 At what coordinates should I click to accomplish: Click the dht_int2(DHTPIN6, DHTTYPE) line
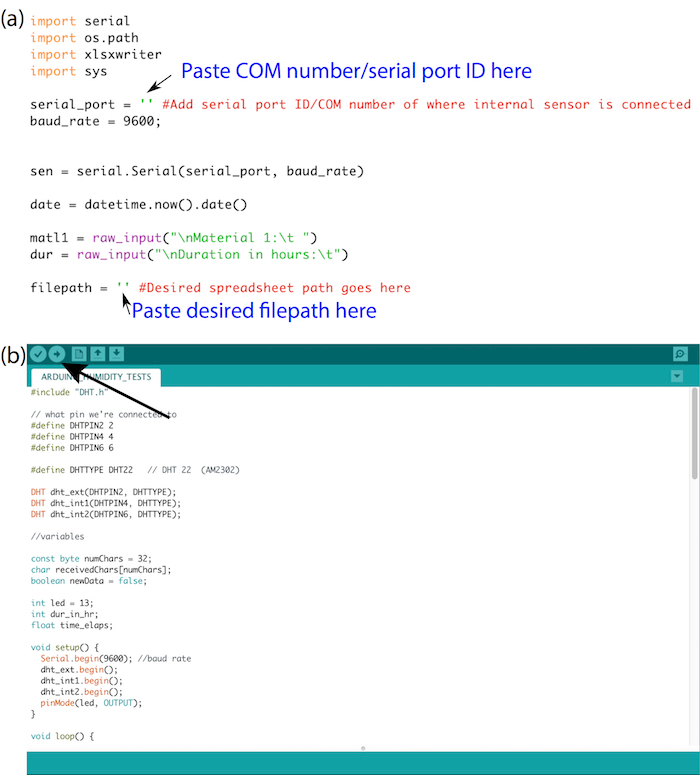(x=106, y=514)
